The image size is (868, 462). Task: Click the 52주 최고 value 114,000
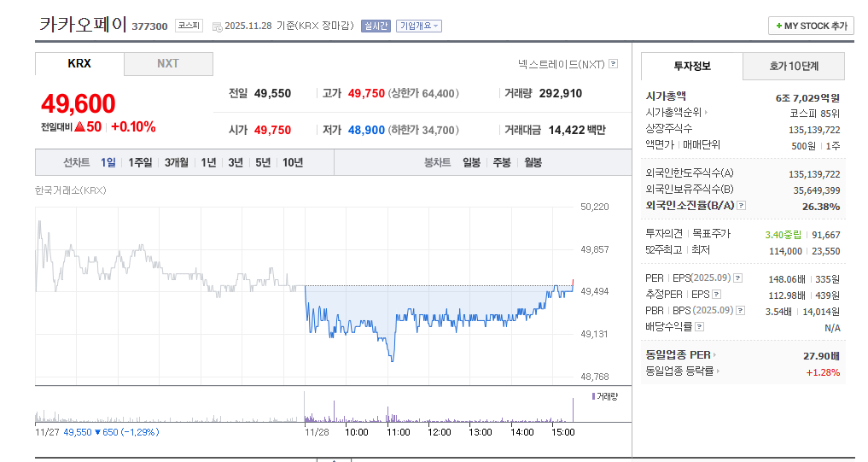[x=785, y=252]
